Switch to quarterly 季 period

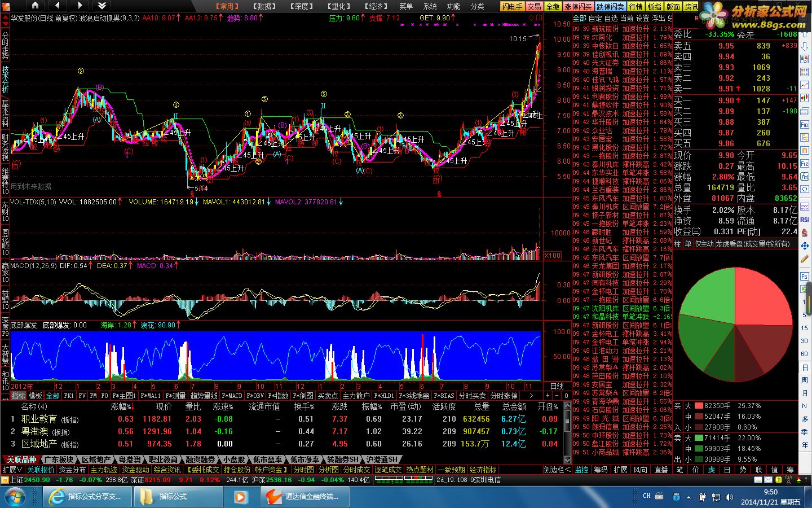(x=805, y=432)
